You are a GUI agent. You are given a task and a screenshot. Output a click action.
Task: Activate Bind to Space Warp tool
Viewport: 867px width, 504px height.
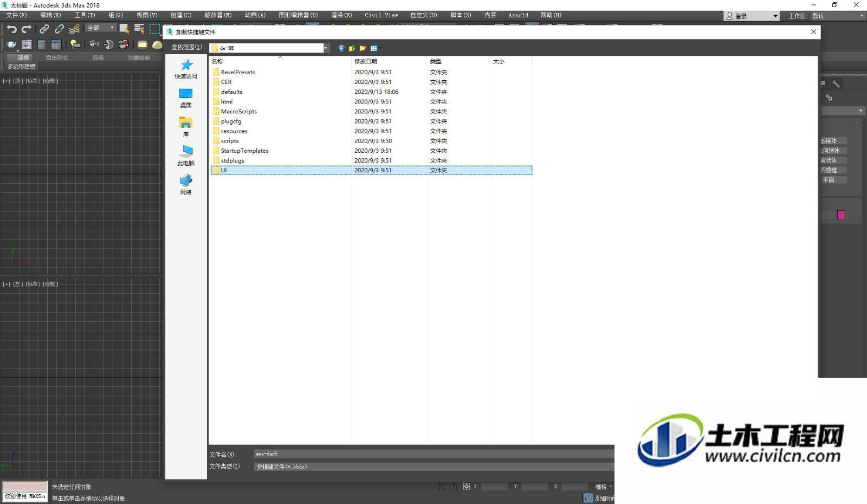[x=74, y=29]
